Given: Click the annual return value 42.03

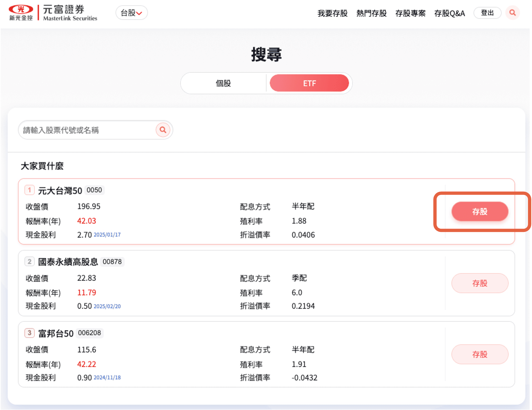Looking at the screenshot, I should [87, 221].
